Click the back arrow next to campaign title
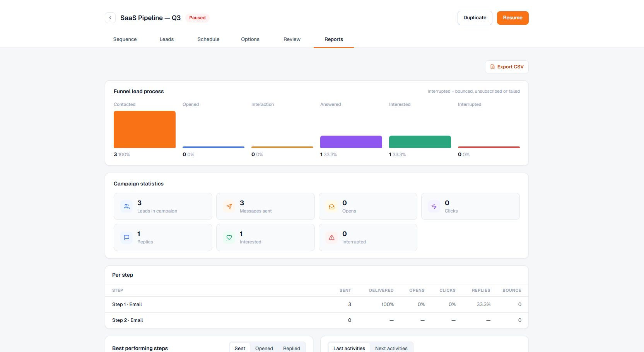This screenshot has height=352, width=644. [110, 18]
